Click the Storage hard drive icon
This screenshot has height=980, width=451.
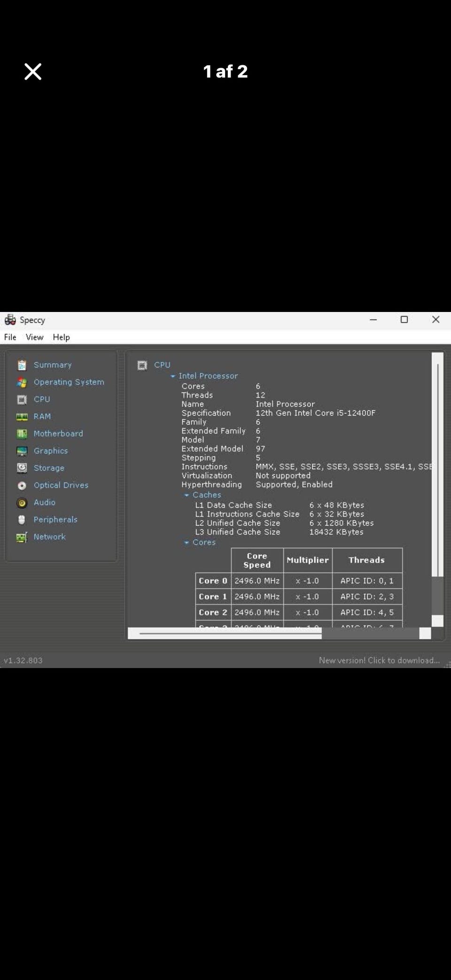pos(22,468)
